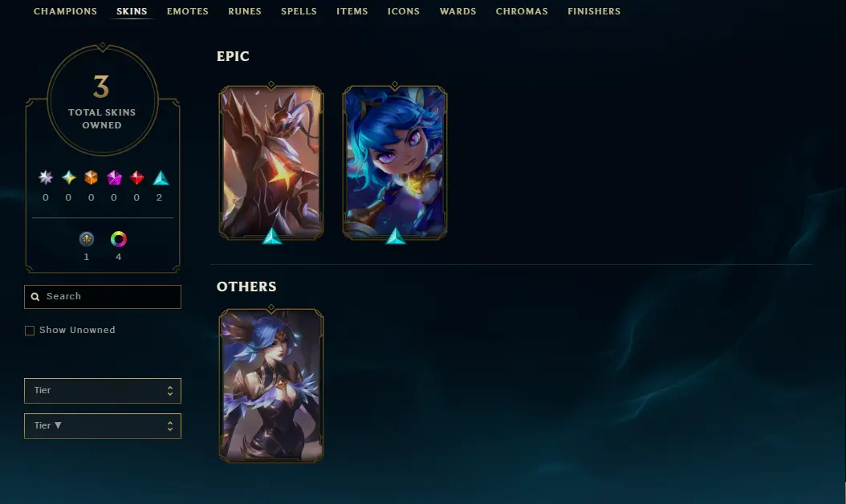Click the red diamond gem icon
Viewport: 846px width, 504px height.
tap(136, 177)
